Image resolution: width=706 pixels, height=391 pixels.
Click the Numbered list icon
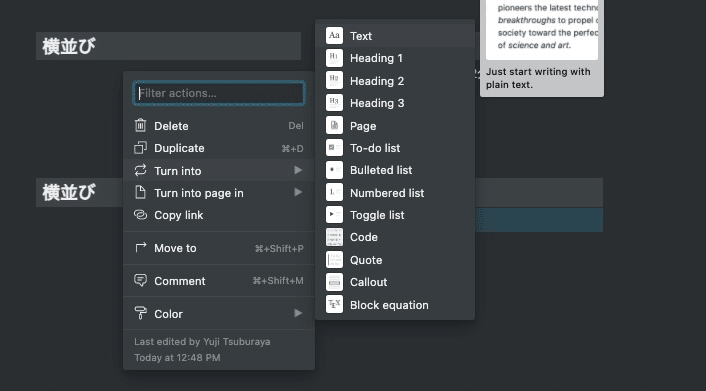(334, 192)
